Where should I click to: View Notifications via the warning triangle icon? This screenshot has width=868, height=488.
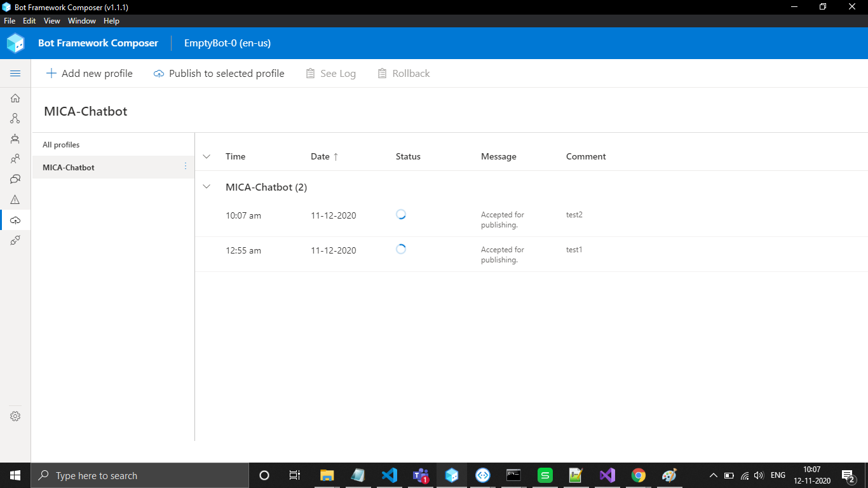[15, 199]
